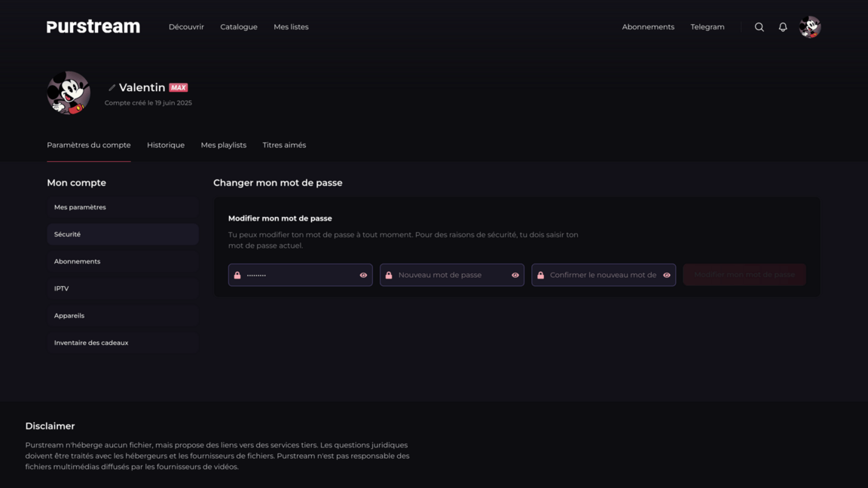Open the notifications bell

tap(783, 27)
